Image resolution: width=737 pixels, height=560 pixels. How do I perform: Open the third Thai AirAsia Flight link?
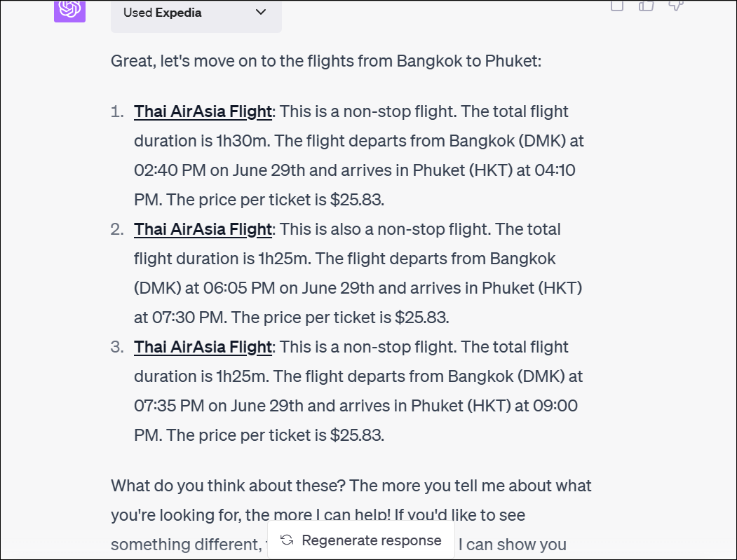coord(203,347)
